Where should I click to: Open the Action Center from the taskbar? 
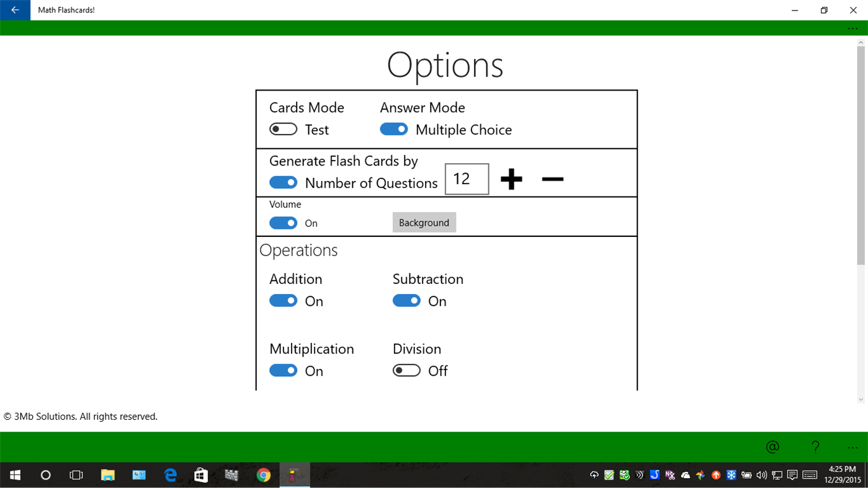pyautogui.click(x=792, y=475)
